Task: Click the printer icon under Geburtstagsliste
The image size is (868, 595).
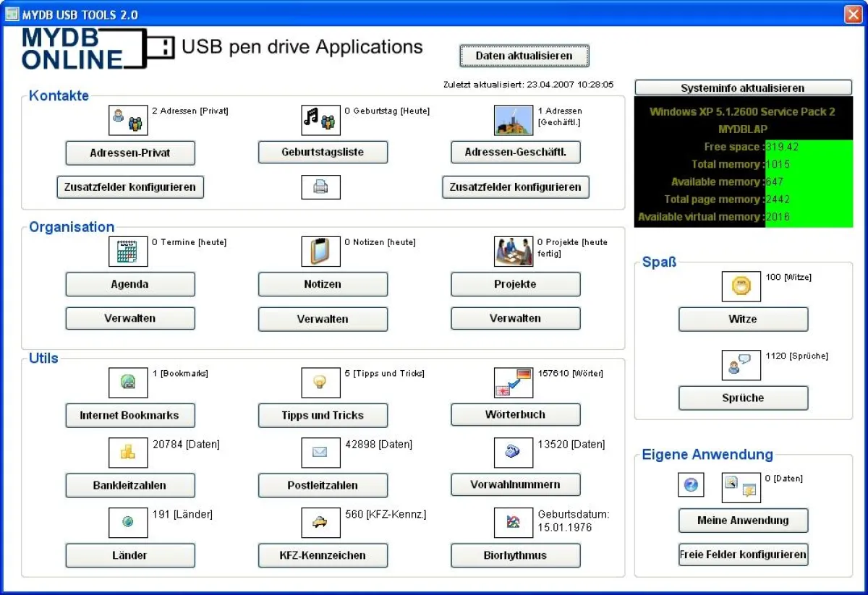Action: 320,187
